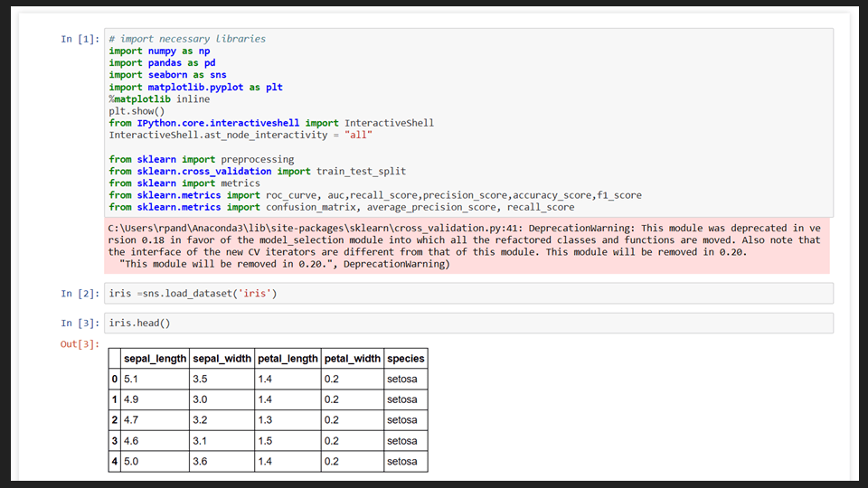
Task: Click the line 'import numpy as np'
Action: 159,51
